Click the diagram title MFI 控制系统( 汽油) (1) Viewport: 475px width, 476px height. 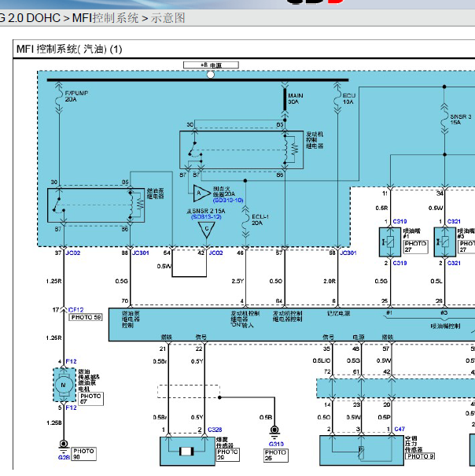[69, 50]
